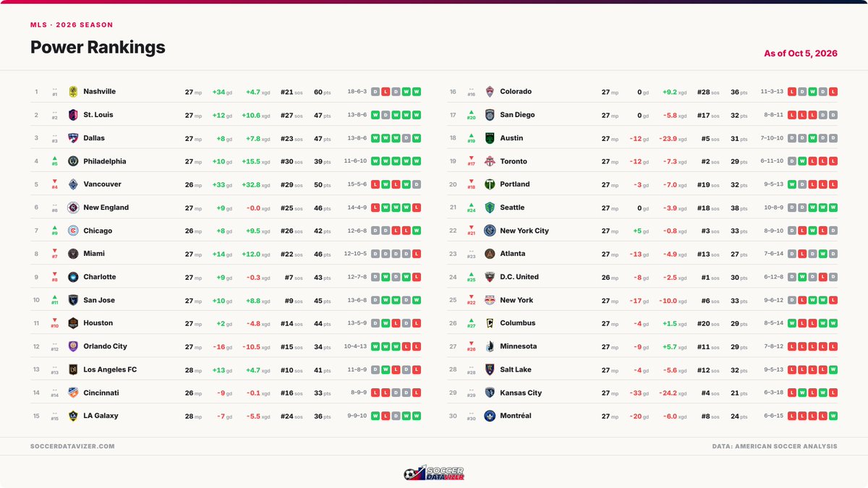Click the New York City team name
This screenshot has width=868, height=488.
(x=524, y=231)
